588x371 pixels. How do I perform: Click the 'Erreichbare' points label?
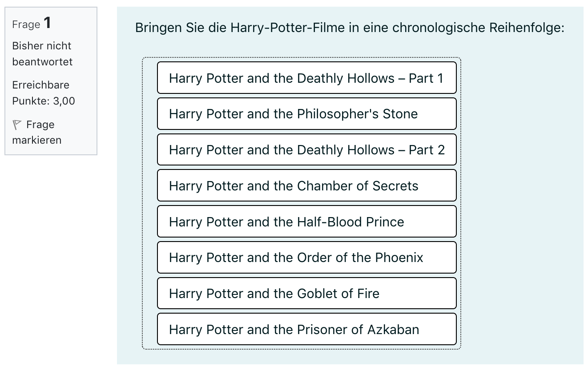40,85
